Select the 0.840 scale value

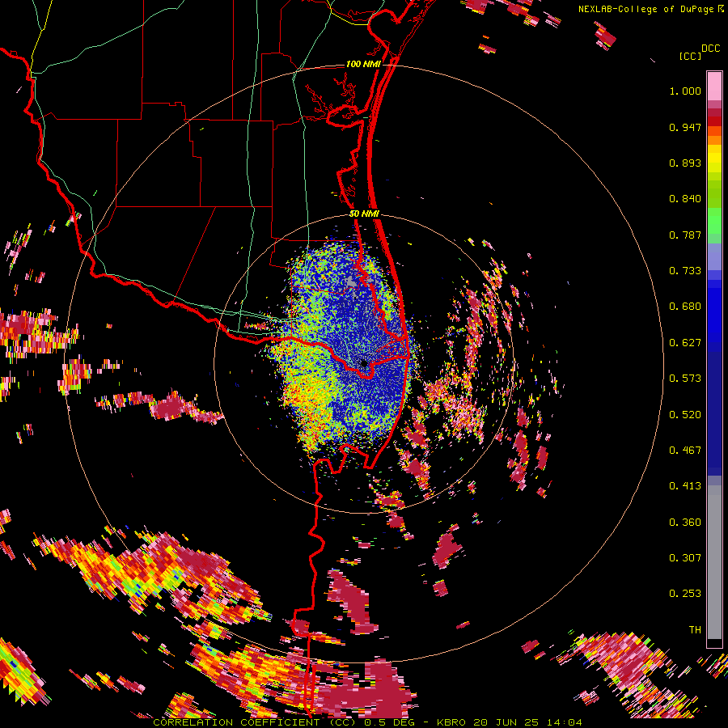point(685,199)
